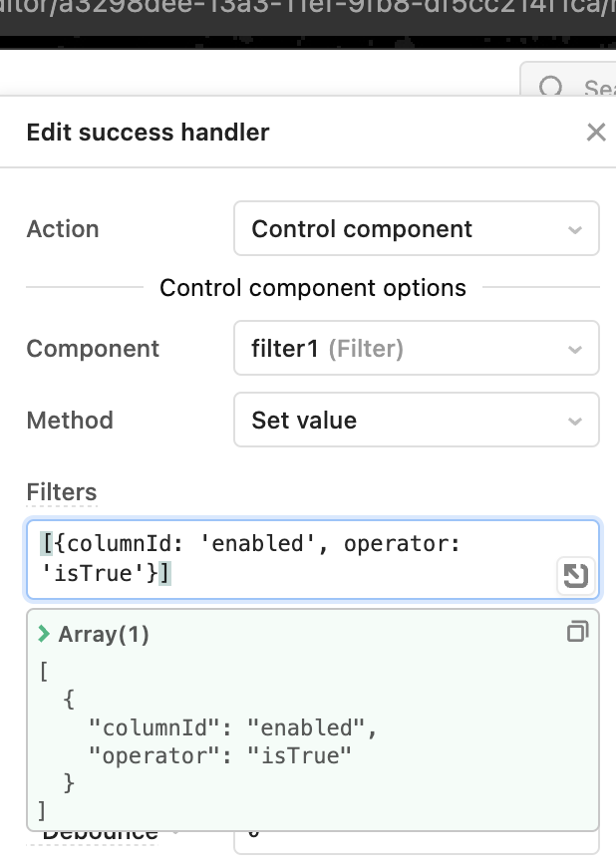This screenshot has width=616, height=865.
Task: Copy the Array(1) output using copy icon
Action: point(577,631)
